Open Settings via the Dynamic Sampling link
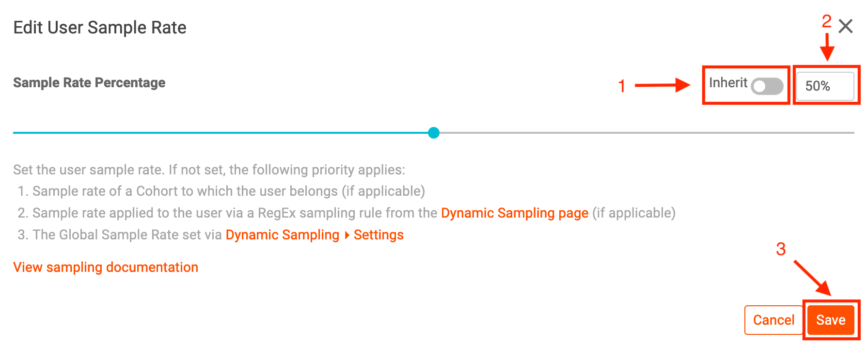This screenshot has height=362, width=868. pos(379,235)
